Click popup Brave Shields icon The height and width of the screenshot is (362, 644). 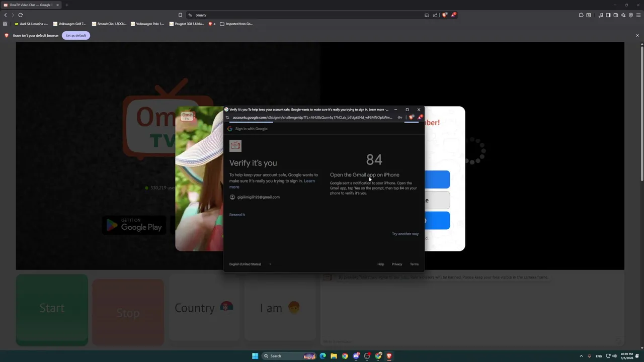coord(412,117)
